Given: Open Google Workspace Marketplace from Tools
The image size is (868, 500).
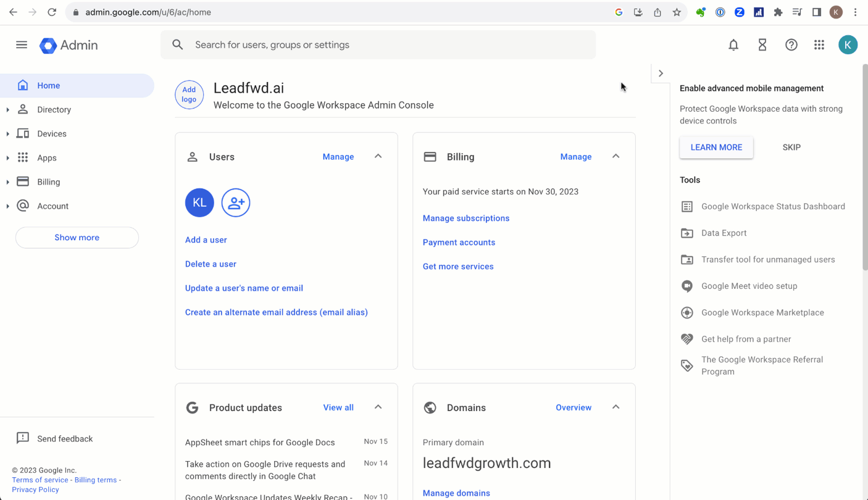Looking at the screenshot, I should pyautogui.click(x=762, y=312).
